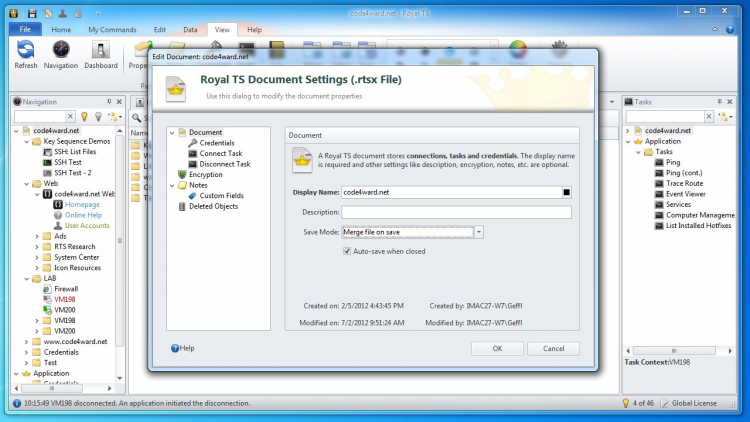Select Services task in Tasks panel

click(678, 204)
